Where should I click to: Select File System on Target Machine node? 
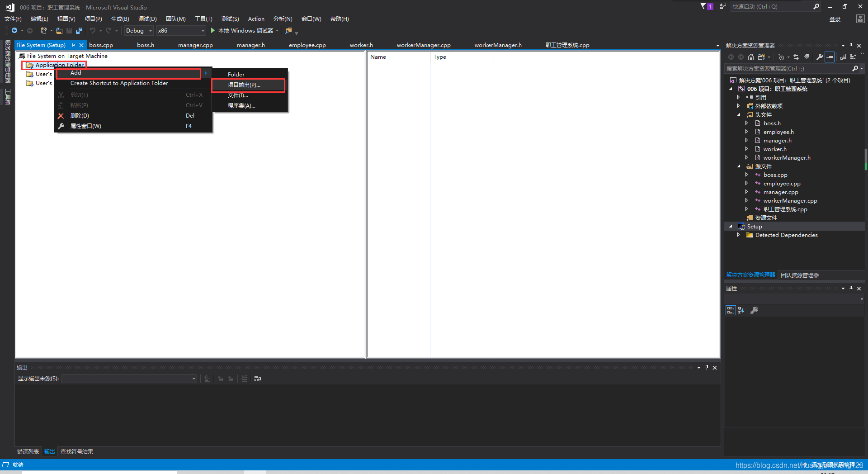pos(67,56)
